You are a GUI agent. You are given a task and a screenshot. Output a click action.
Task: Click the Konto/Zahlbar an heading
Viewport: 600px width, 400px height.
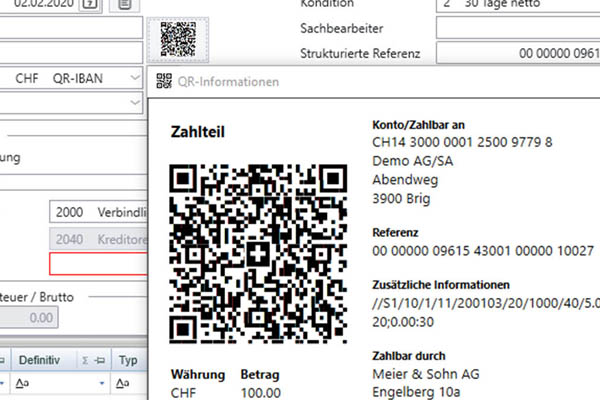418,125
